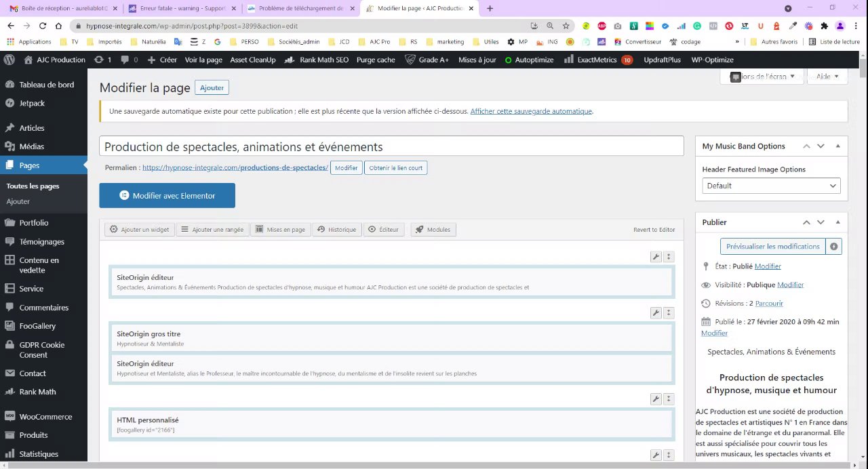This screenshot has width=868, height=469.
Task: Open row options dots above SiteOrigin gros titre
Action: (669, 312)
